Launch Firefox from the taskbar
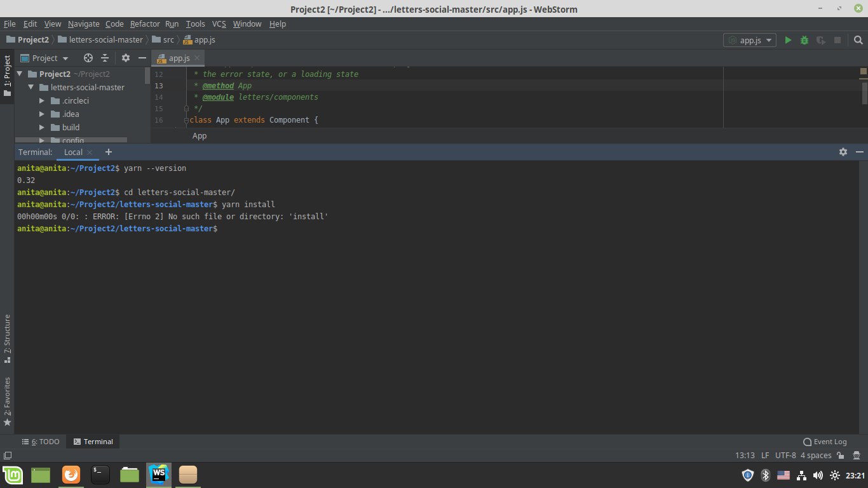Viewport: 868px width, 488px height. pyautogui.click(x=71, y=475)
